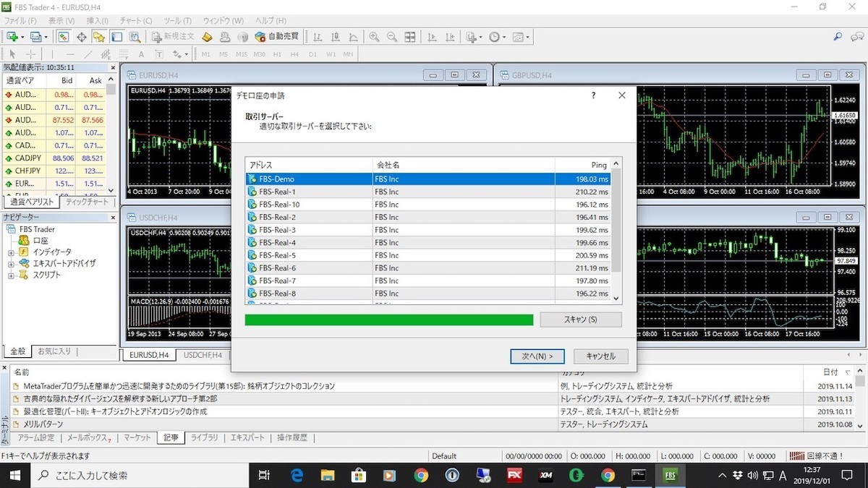Click the 新規注文 new order button

pos(174,36)
